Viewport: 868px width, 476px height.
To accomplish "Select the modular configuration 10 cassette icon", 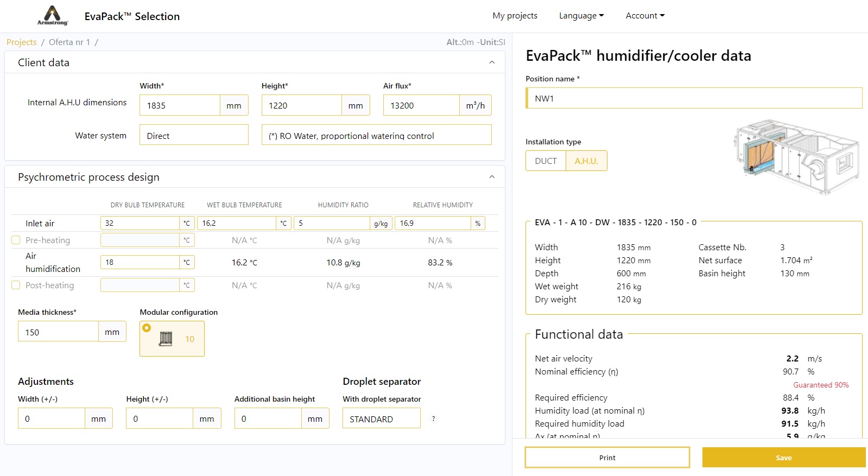I will click(x=166, y=339).
